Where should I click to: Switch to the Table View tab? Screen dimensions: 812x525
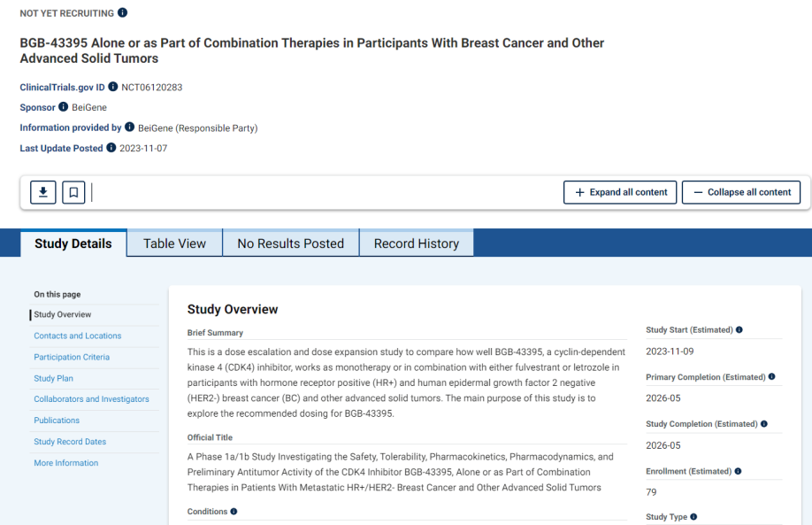point(174,243)
